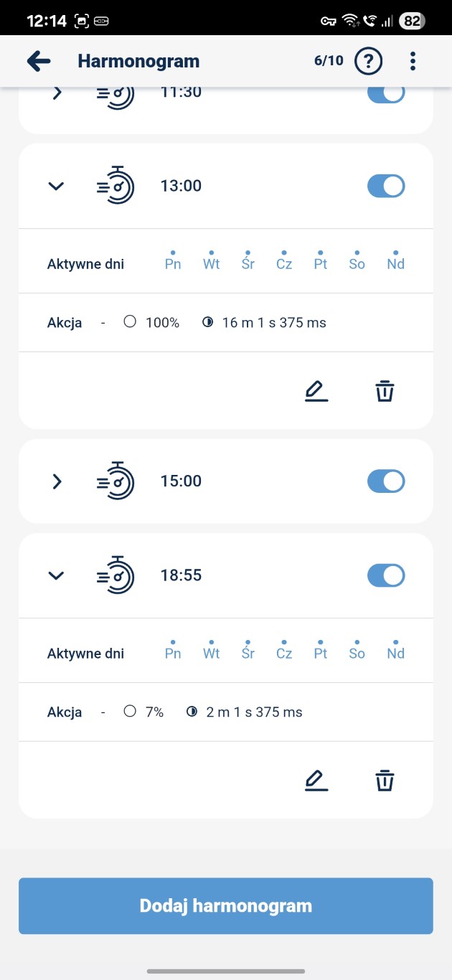Edit the 18:55 schedule with pencil icon
Screen dimensions: 452x980
pos(316,781)
